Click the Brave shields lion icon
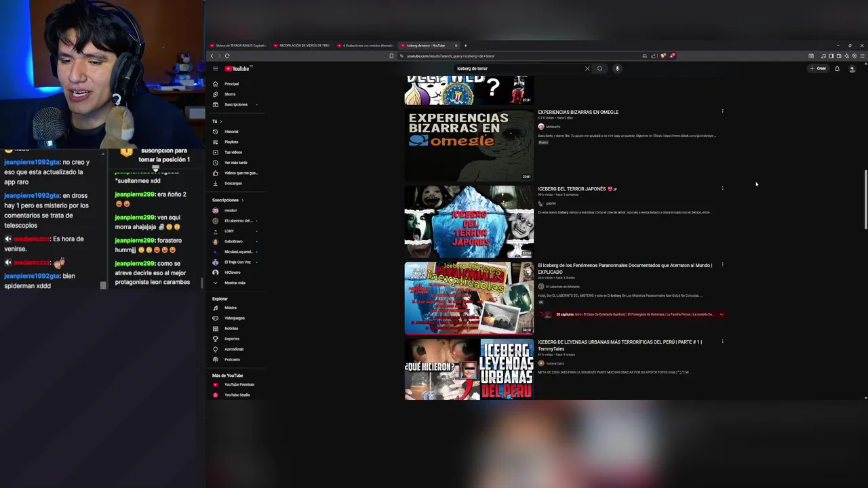The width and height of the screenshot is (868, 488). [663, 56]
